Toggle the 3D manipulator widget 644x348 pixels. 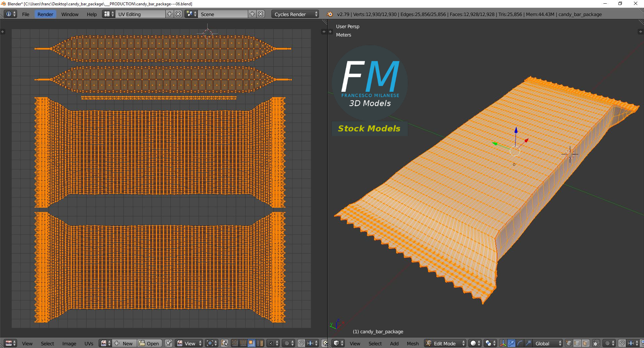tap(503, 343)
